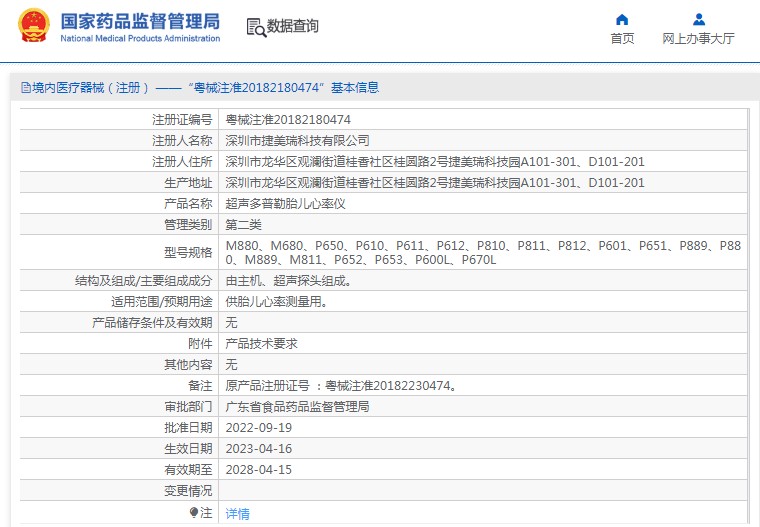Click the 管理类别 row label

[188, 224]
